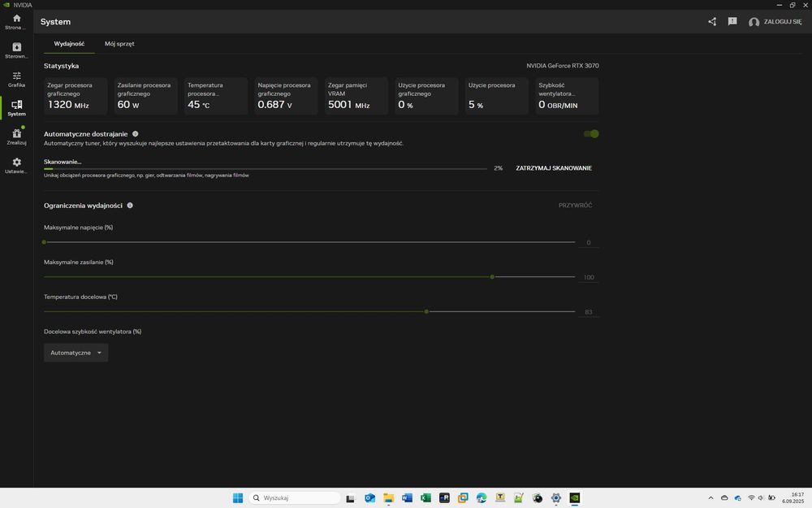Open Outlook from the taskbar
Viewport: 812px width, 508px height.
[x=369, y=498]
